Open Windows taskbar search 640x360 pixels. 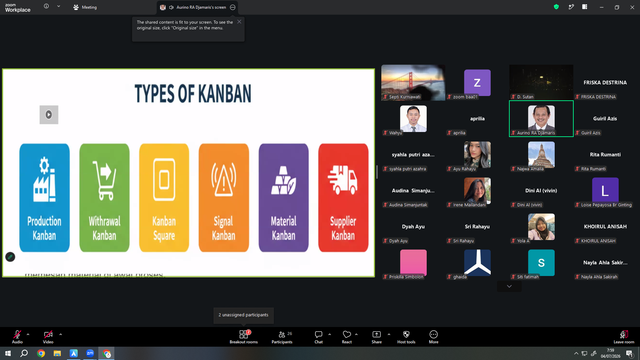click(x=24, y=353)
